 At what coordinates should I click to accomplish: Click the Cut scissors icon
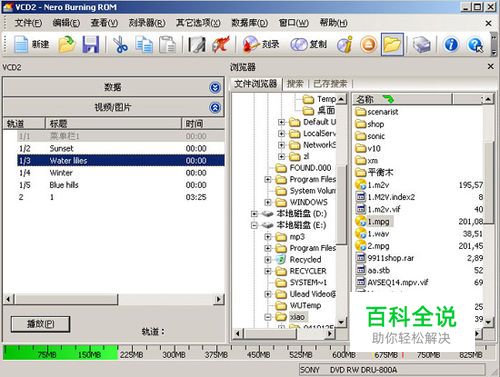click(x=120, y=44)
